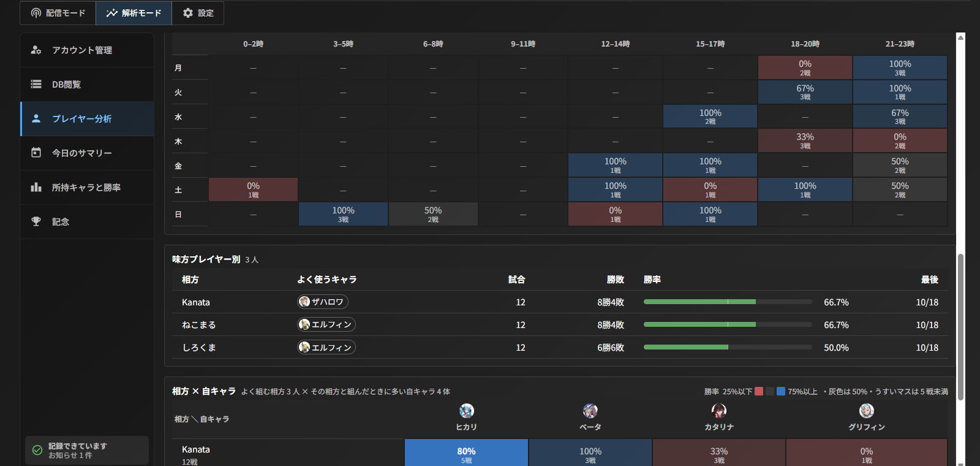Click the ヒカリ character avatar
Screen dimensions: 980x466
click(x=467, y=411)
